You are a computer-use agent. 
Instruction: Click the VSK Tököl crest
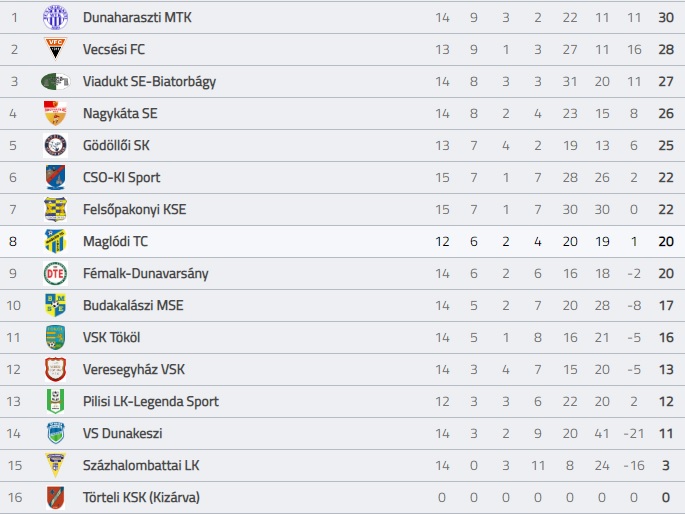point(55,337)
